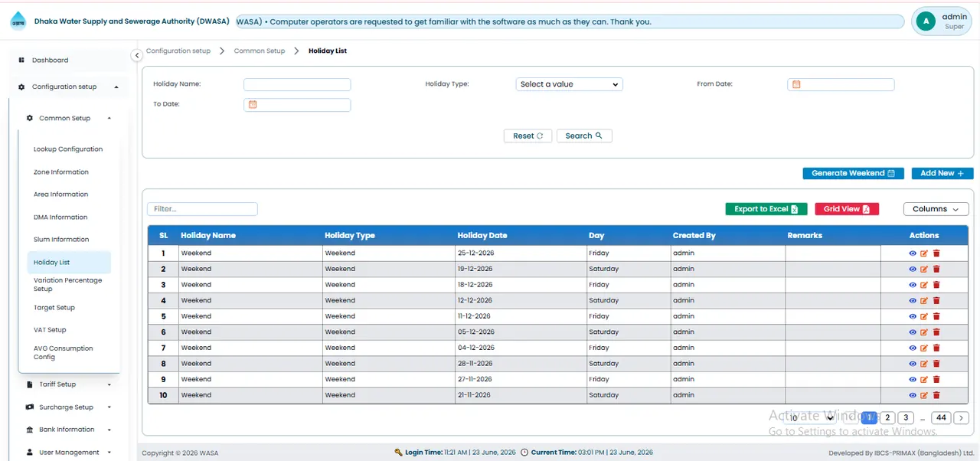Delete the holiday dated 19-12-2026
Viewport: 980px width, 461px height.
[936, 269]
